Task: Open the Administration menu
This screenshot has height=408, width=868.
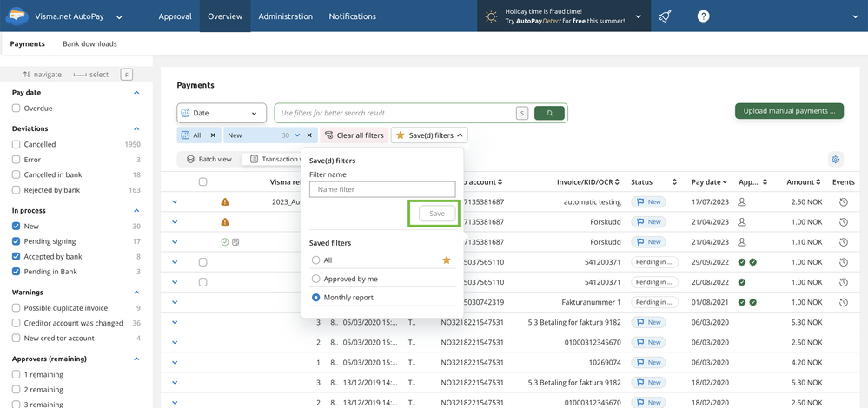Action: [285, 16]
